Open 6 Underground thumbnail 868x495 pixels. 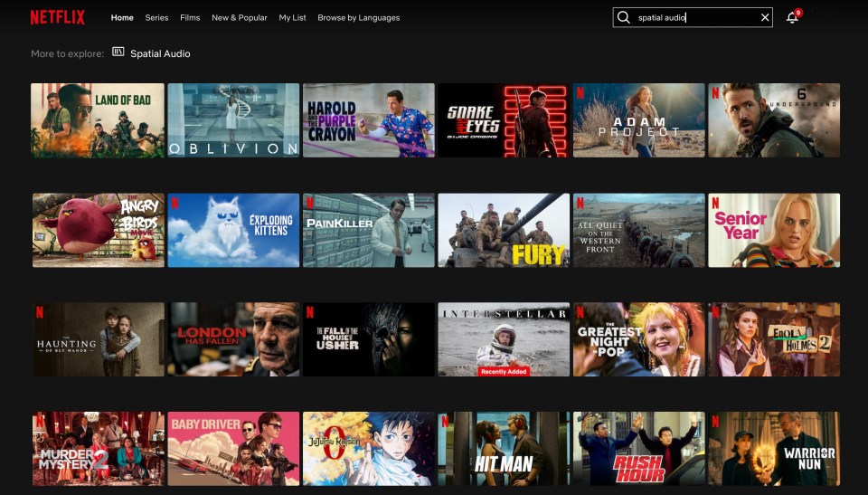pyautogui.click(x=774, y=120)
